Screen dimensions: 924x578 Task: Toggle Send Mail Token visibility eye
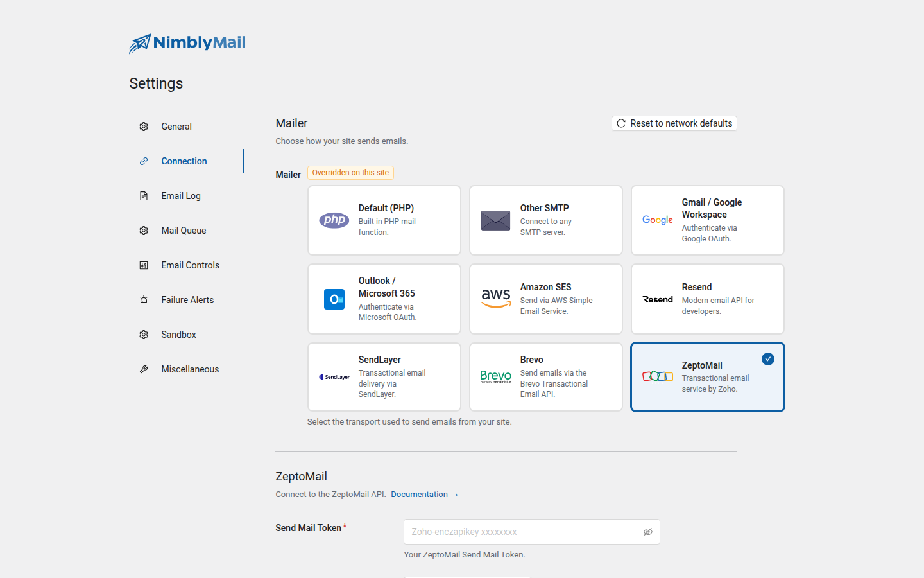648,532
